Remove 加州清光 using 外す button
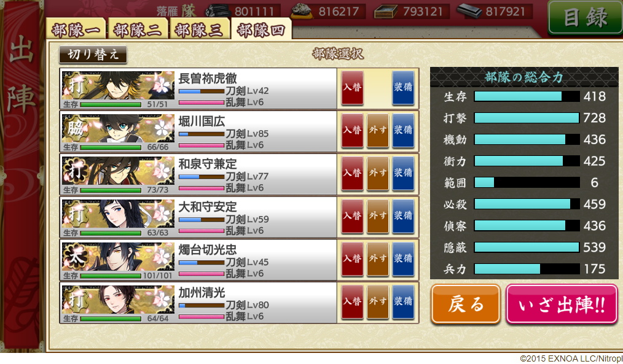Screen dimensions: 623x364 click(x=377, y=301)
